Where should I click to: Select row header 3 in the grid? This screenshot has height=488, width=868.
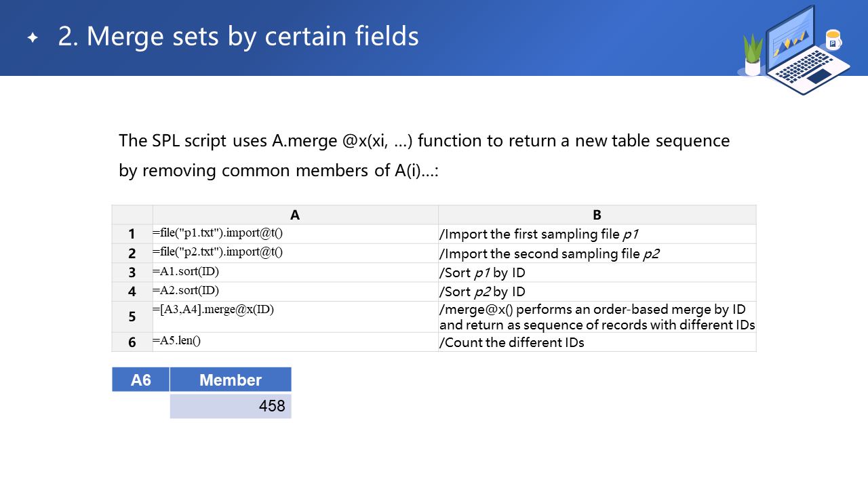tap(132, 272)
